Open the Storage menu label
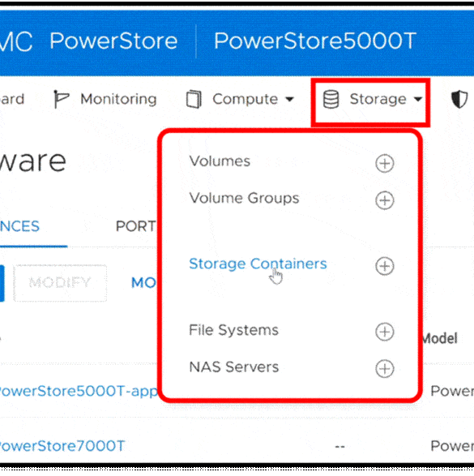This screenshot has height=476, width=474. point(378,99)
